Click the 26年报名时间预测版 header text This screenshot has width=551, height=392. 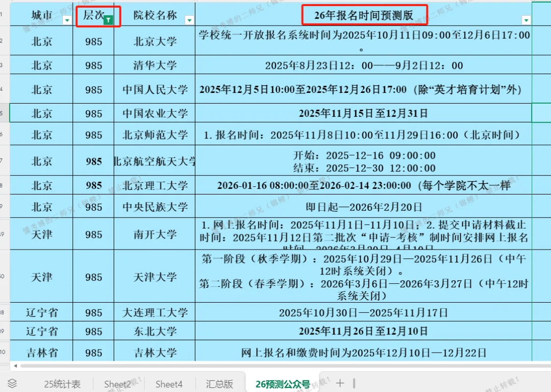pyautogui.click(x=363, y=15)
